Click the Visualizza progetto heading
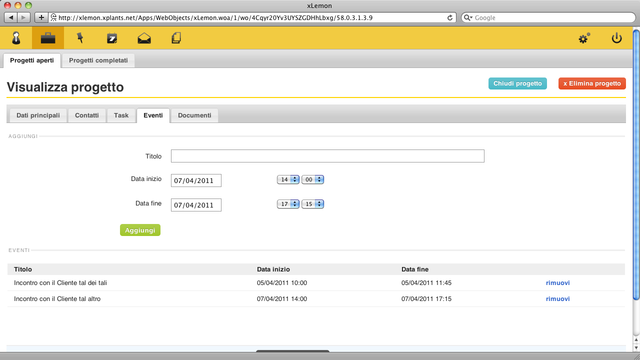This screenshot has height=360, width=640. point(65,87)
